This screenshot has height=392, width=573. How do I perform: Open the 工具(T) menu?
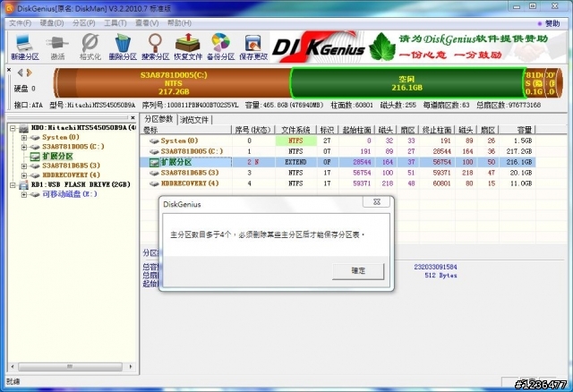pos(115,23)
